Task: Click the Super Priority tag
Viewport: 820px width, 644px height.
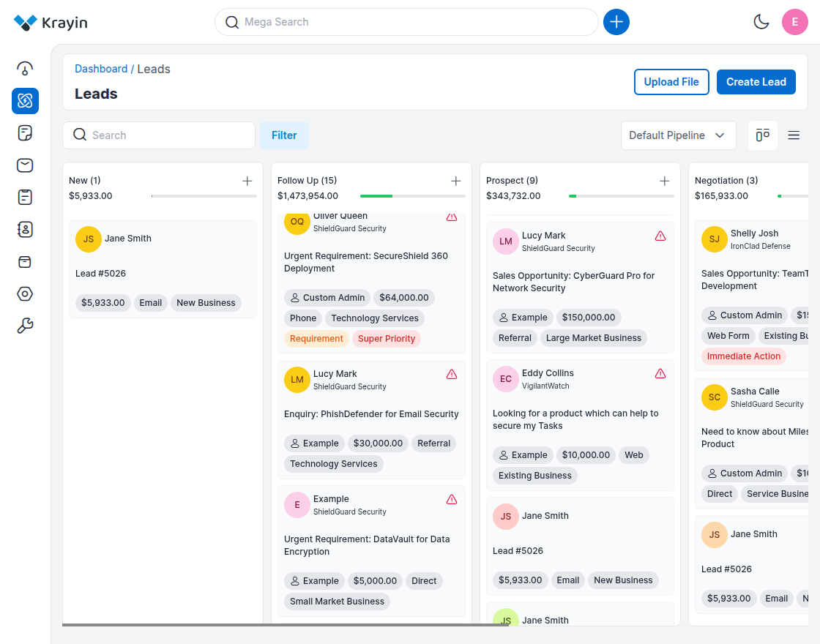Action: point(387,339)
